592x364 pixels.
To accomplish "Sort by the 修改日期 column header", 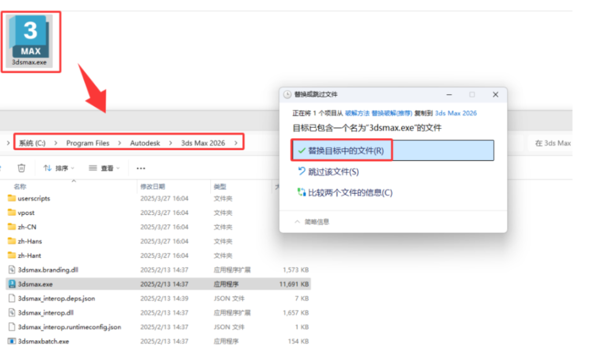I will tap(153, 187).
